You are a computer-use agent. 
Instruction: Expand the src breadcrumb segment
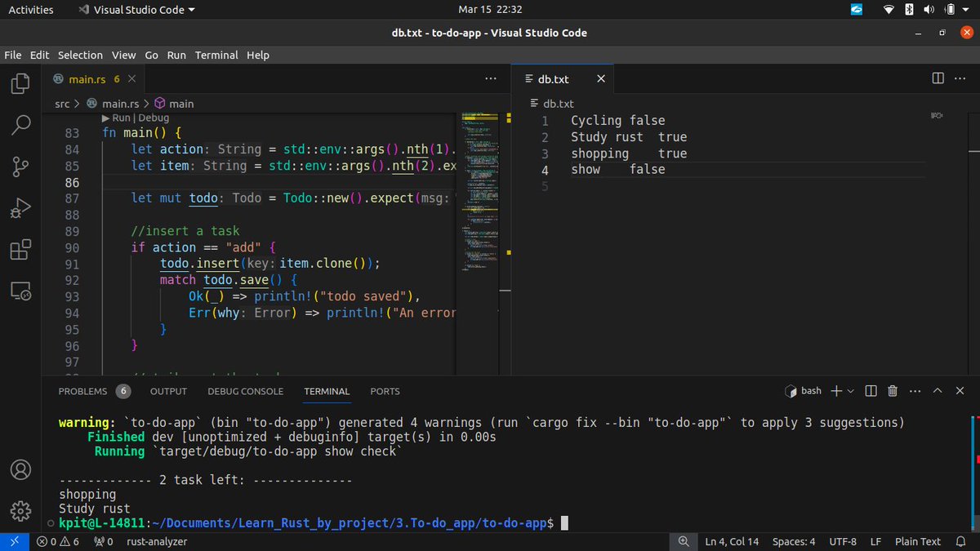(x=62, y=104)
